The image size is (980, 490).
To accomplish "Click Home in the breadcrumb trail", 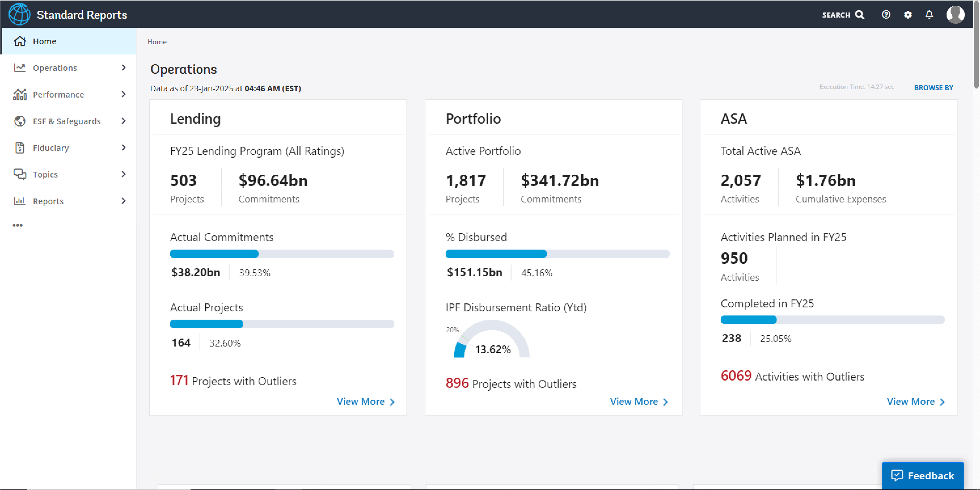I will [157, 41].
